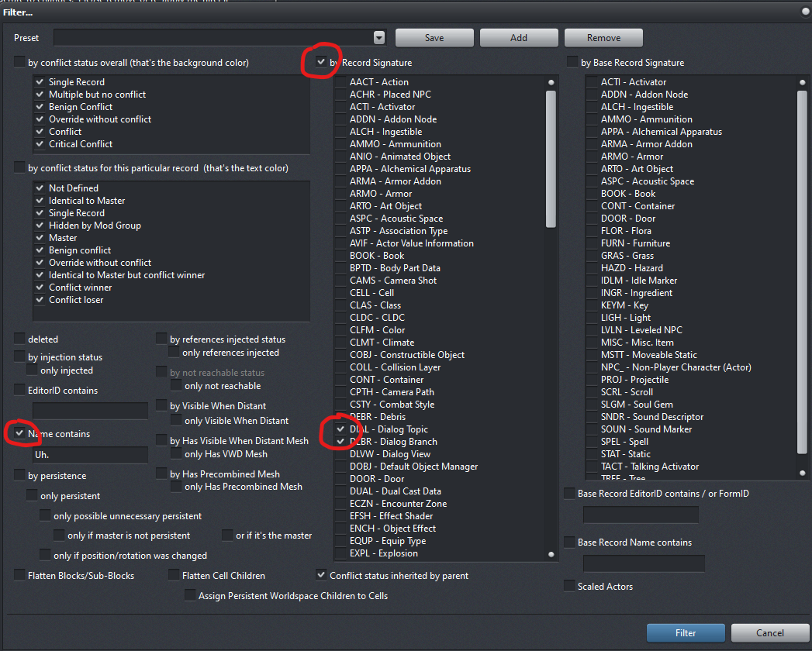
Task: Click the Remove preset button
Action: [603, 38]
